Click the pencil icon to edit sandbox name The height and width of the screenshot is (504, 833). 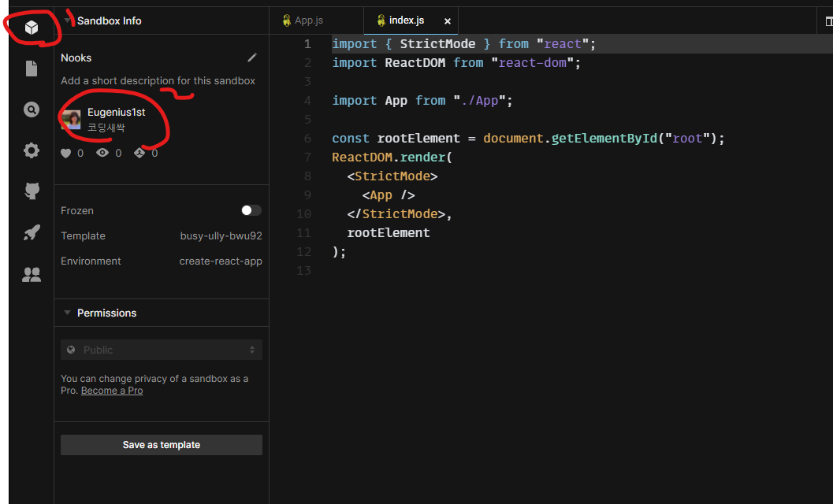pos(252,57)
